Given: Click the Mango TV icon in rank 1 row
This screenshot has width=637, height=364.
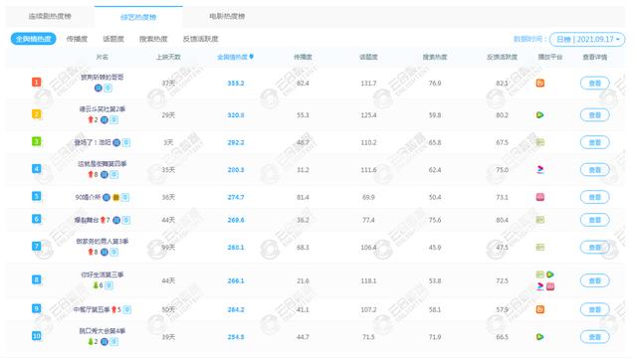Looking at the screenshot, I should [x=539, y=84].
